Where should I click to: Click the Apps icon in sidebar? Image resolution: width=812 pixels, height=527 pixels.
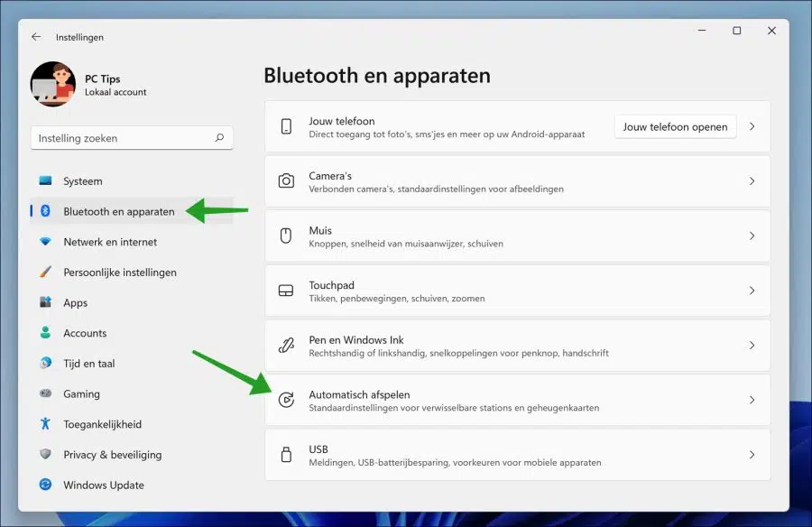(46, 302)
